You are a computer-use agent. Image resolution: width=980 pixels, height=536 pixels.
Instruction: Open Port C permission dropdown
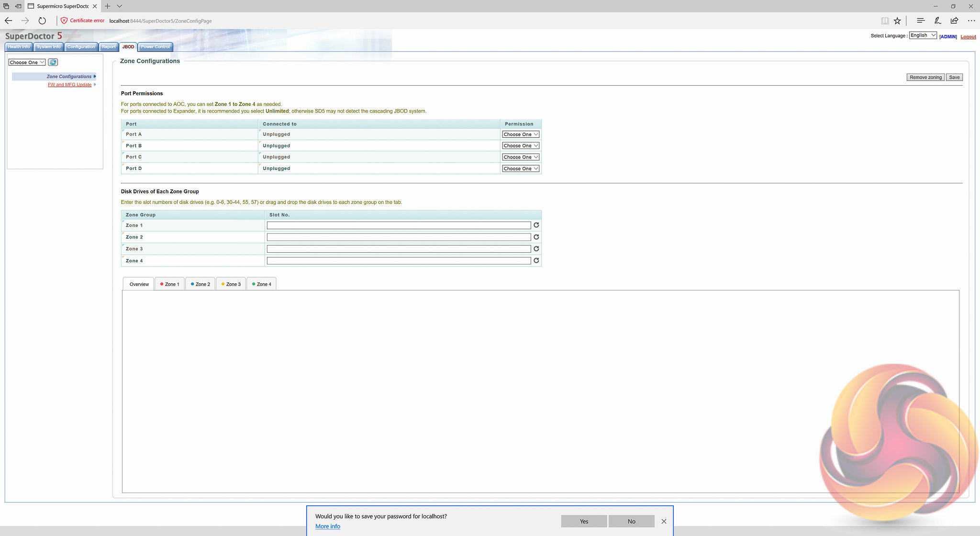tap(521, 157)
